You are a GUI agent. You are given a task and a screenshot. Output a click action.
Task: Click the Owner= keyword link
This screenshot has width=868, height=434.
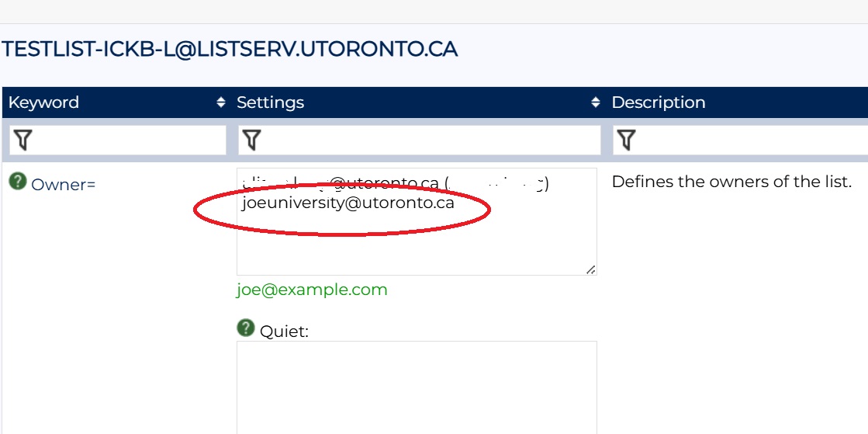click(x=63, y=185)
